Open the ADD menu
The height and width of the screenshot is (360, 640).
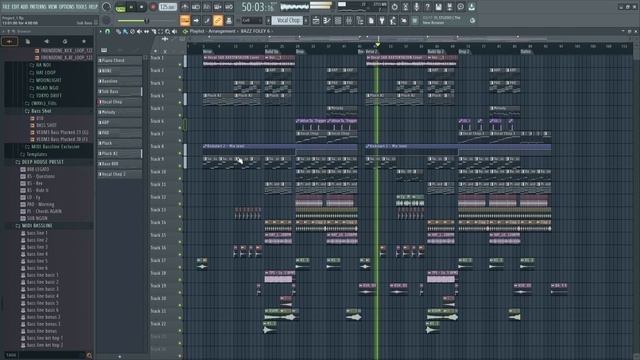coord(24,7)
